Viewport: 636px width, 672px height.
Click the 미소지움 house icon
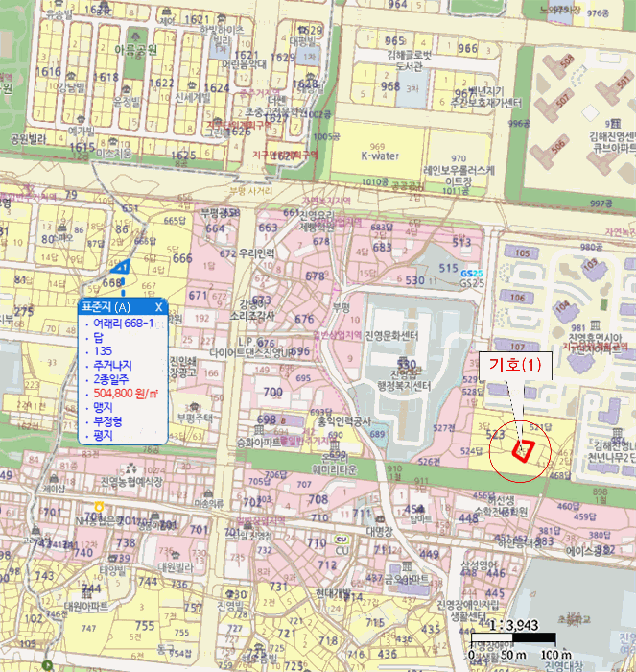pyautogui.click(x=112, y=141)
